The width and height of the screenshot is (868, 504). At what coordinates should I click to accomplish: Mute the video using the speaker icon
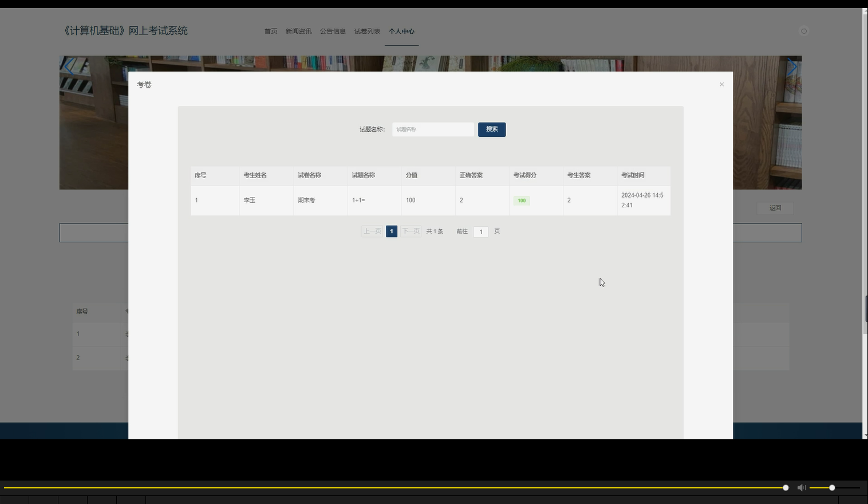click(x=801, y=487)
